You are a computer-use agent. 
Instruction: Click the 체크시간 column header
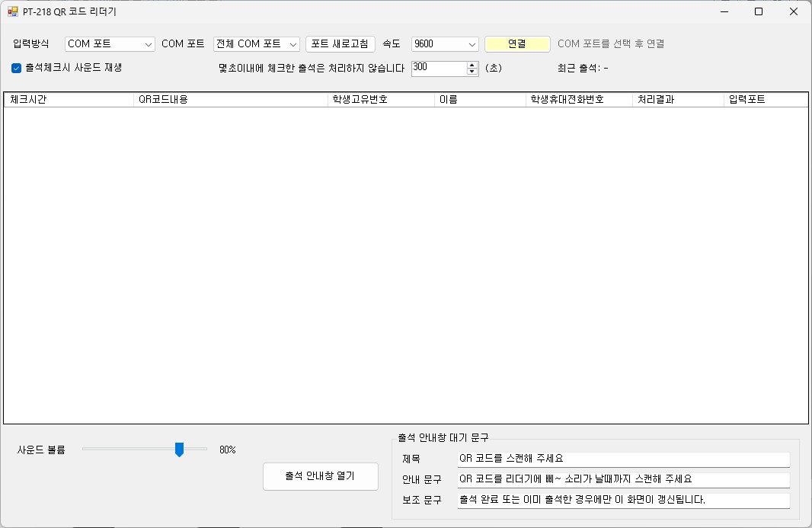pyautogui.click(x=69, y=100)
